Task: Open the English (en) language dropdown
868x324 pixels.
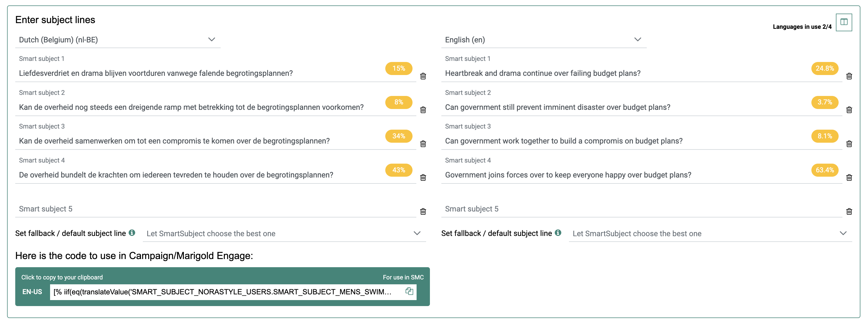Action: click(543, 40)
